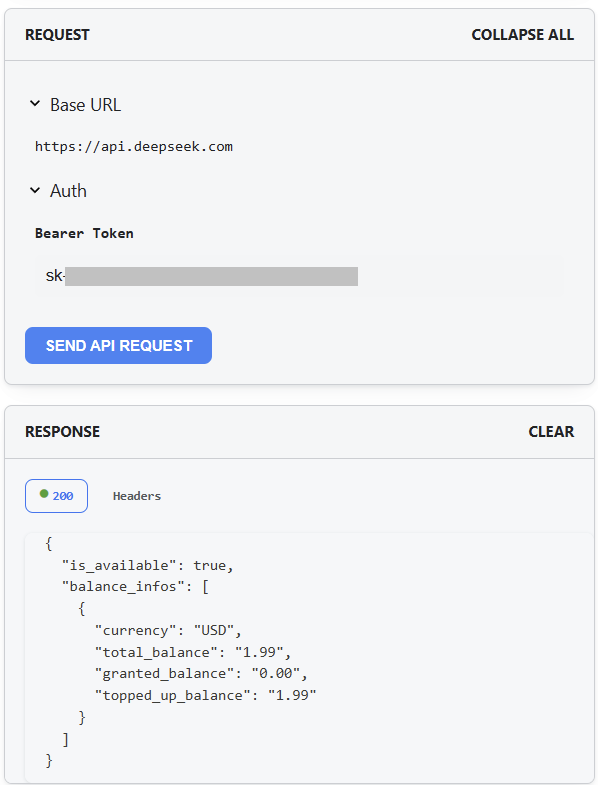Clear the response output
This screenshot has width=598, height=785.
pyautogui.click(x=551, y=432)
